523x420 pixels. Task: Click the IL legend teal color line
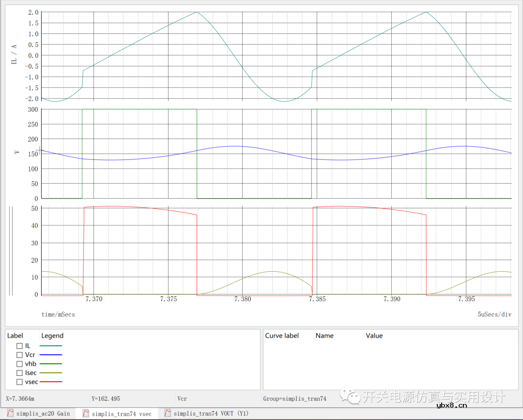coord(51,346)
